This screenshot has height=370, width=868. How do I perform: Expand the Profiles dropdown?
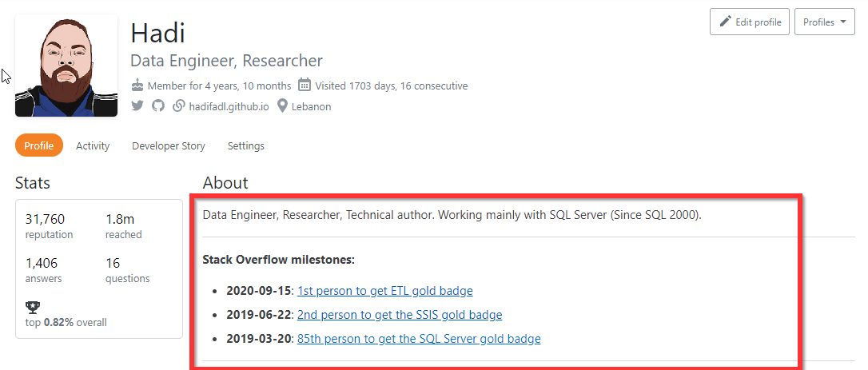(x=825, y=22)
